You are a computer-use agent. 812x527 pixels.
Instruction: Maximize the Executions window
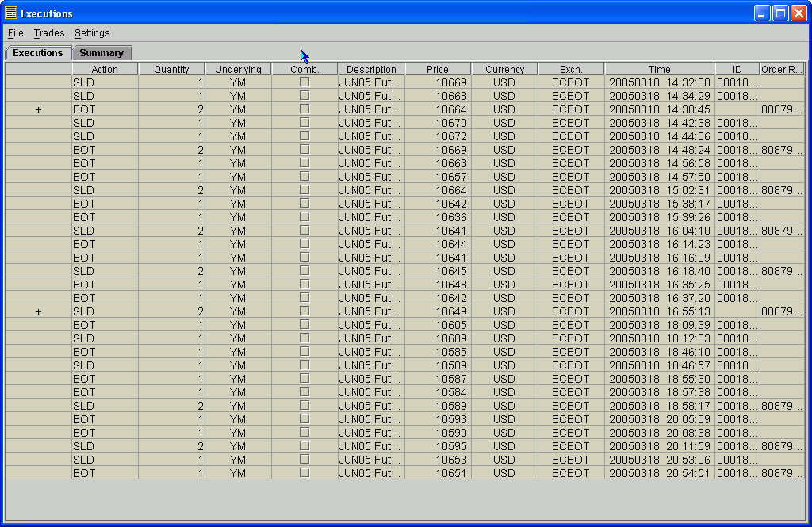click(780, 13)
